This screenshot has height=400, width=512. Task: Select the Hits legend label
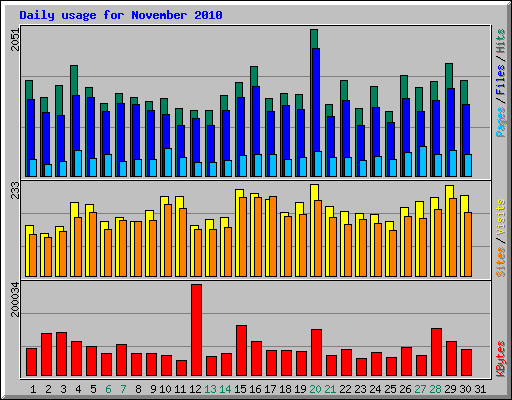click(500, 41)
